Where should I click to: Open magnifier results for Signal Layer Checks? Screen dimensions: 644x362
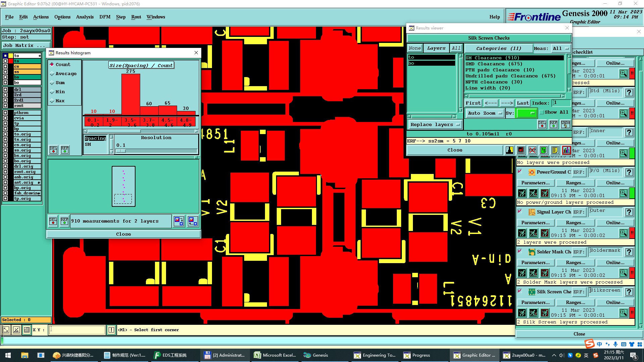click(x=624, y=233)
